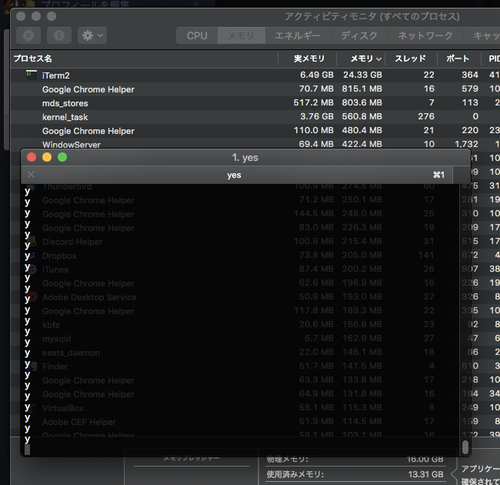Click the 使用済みメモリ value 13.31 GB

coord(426,474)
